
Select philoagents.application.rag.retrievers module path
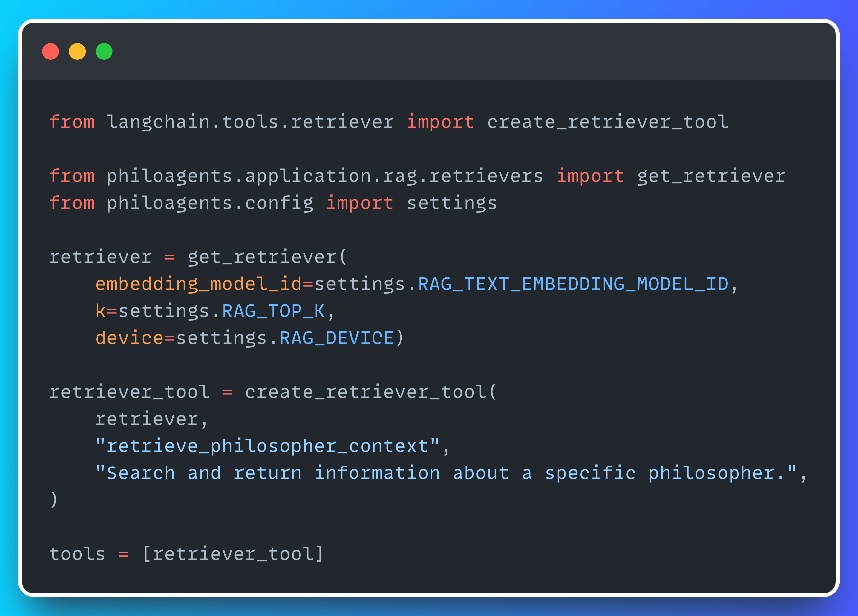(x=325, y=176)
